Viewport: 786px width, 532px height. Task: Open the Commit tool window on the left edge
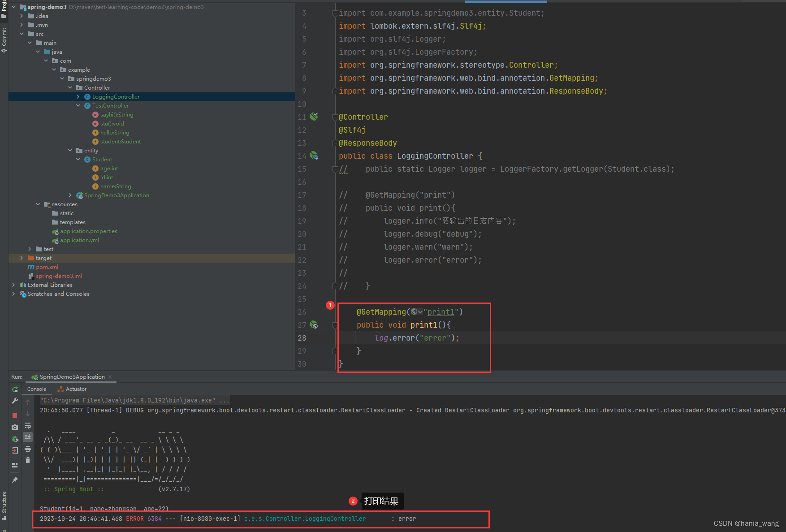click(x=4, y=39)
